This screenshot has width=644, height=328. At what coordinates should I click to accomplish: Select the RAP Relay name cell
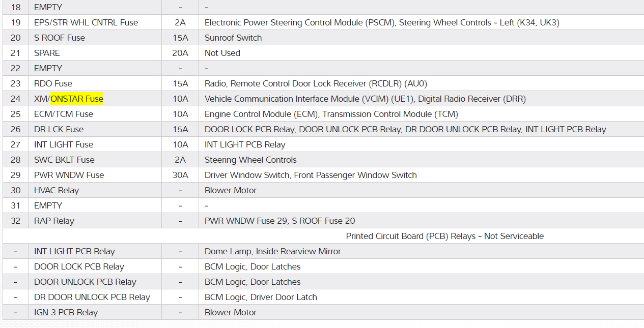click(x=54, y=221)
